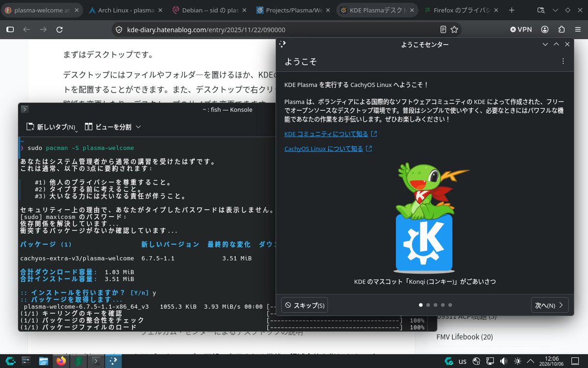Screen dimensions: 588x368
Task: Open the system settings icon next to launcher
Action: pyautogui.click(x=27, y=361)
